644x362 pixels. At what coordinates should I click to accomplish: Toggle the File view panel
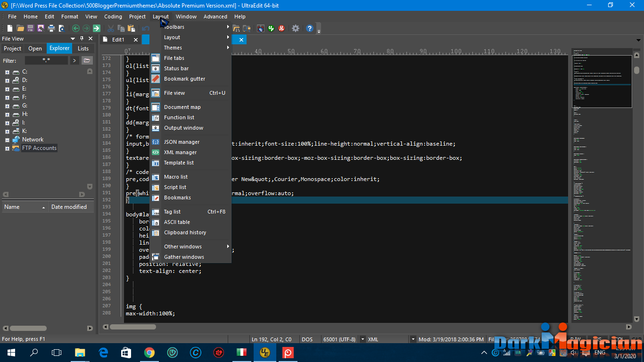190,93
